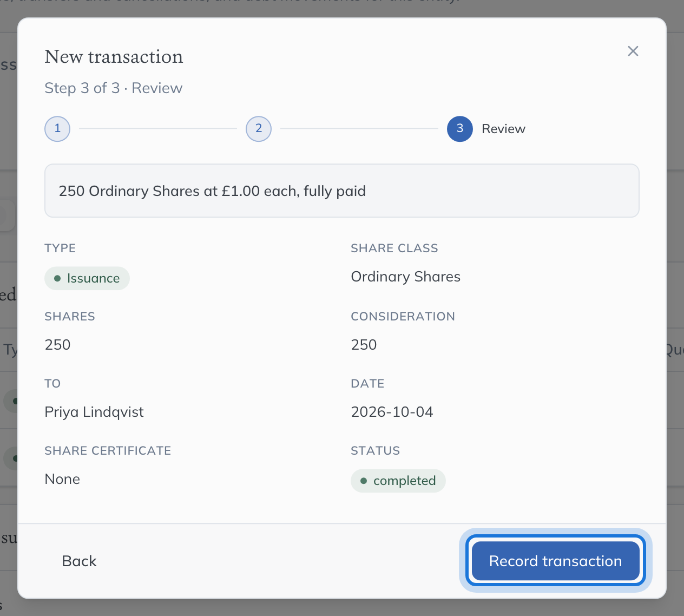Jump to step 2 in stepper
The height and width of the screenshot is (616, 684).
pyautogui.click(x=259, y=129)
